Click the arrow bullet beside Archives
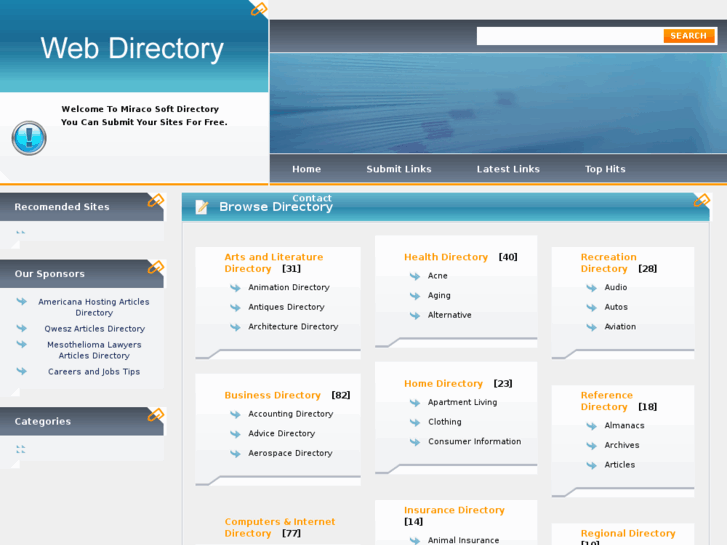727x545 pixels. 592,446
